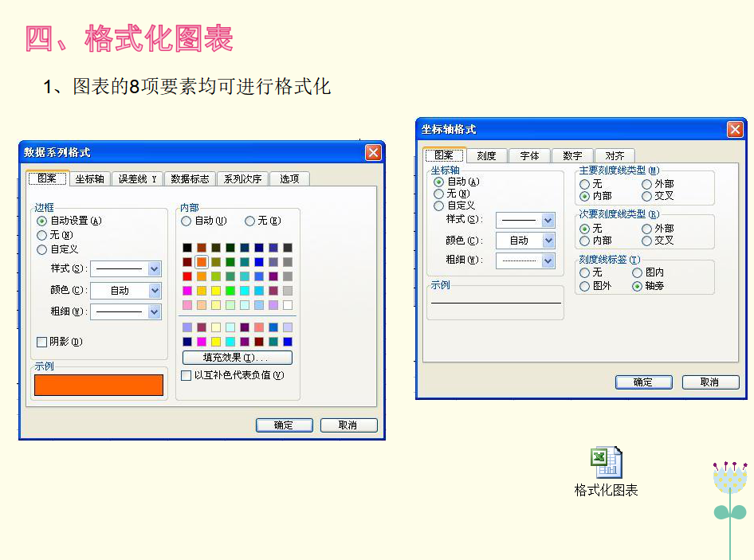Click 确定 in 坐标轴格式 dialog
This screenshot has width=754, height=560.
pyautogui.click(x=643, y=382)
